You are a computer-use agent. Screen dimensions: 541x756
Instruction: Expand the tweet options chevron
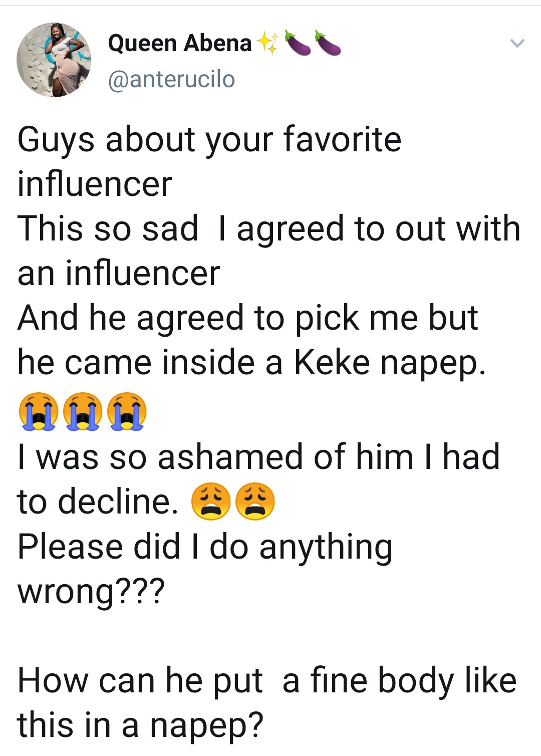click(x=517, y=44)
